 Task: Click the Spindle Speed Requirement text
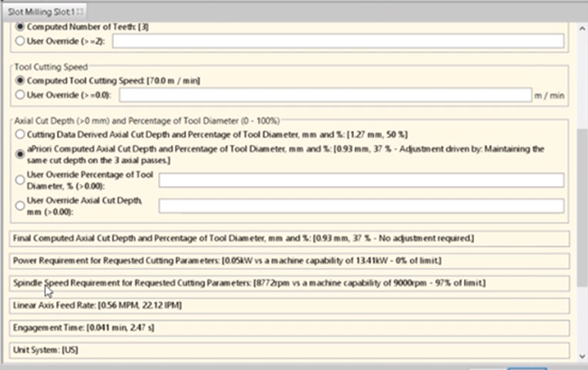[249, 282]
